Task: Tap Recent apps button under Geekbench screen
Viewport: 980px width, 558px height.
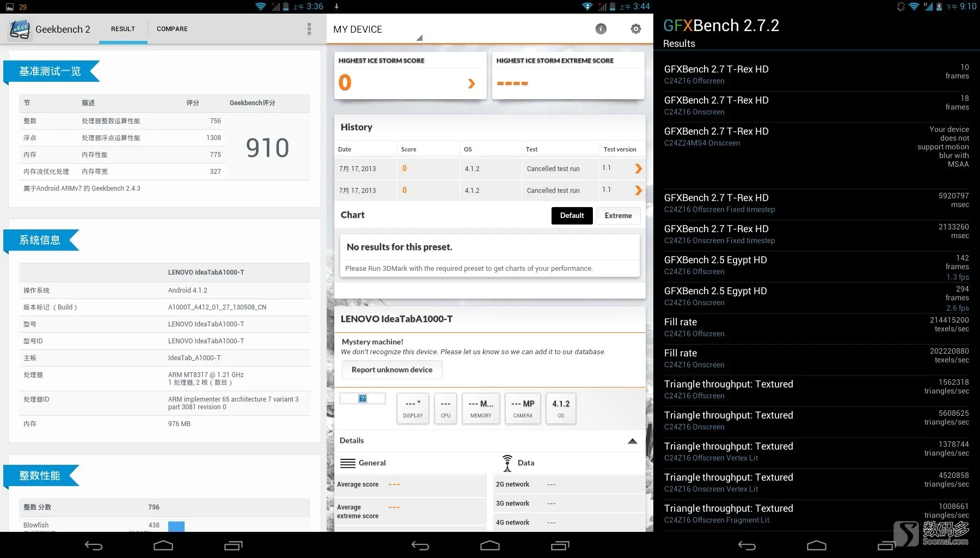Action: click(234, 545)
